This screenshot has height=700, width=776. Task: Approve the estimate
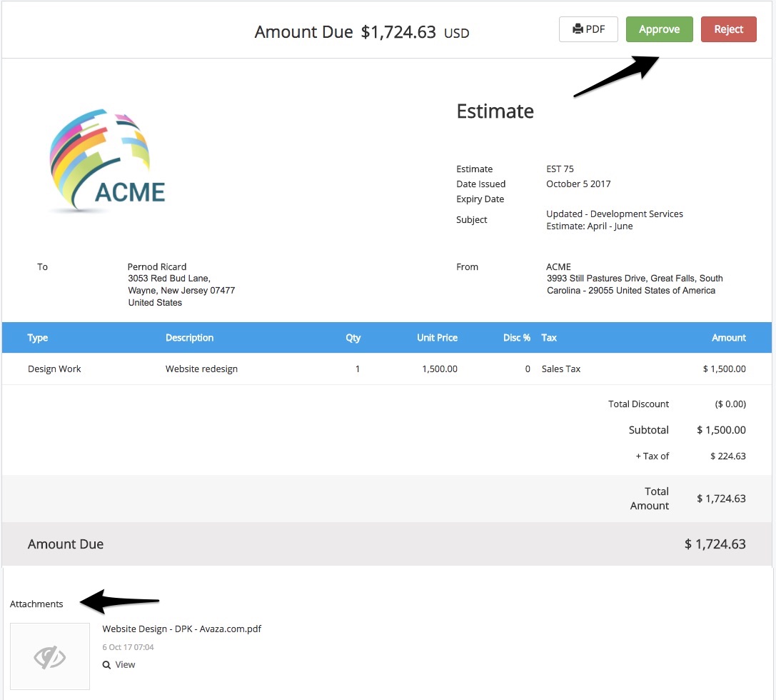click(x=659, y=29)
